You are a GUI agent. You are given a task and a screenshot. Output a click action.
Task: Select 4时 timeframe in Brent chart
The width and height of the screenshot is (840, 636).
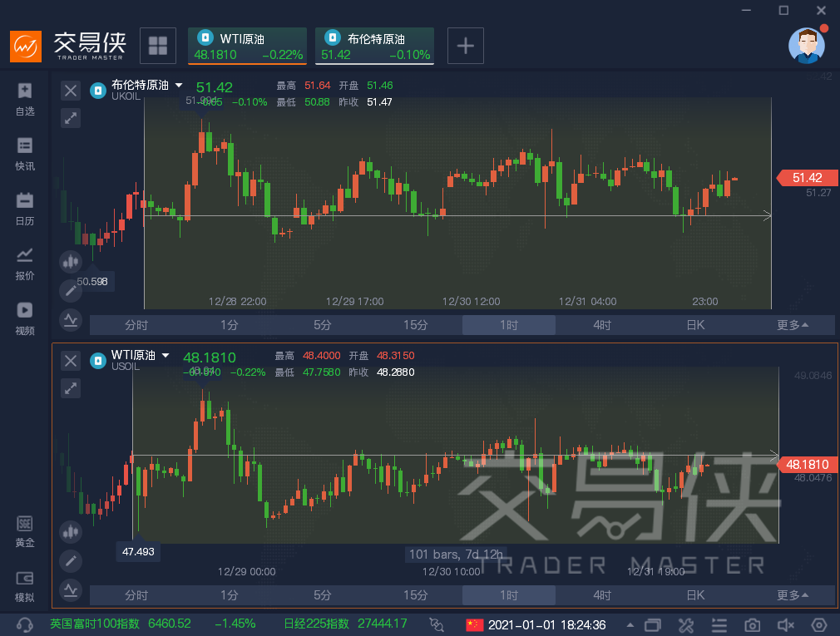(602, 325)
